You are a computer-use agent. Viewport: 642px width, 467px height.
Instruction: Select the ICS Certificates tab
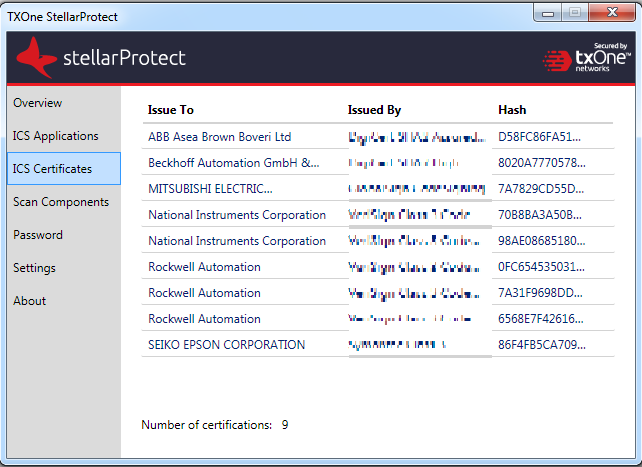pyautogui.click(x=64, y=169)
